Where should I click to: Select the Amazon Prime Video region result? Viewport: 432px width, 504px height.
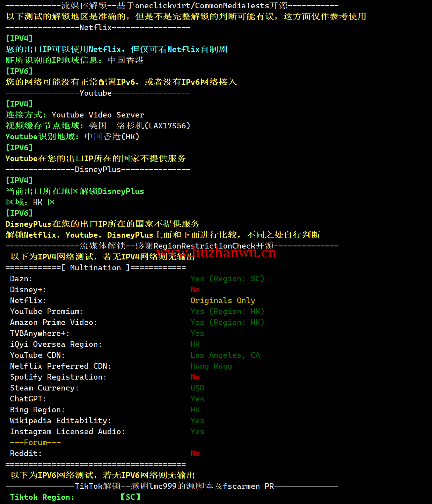point(227,322)
